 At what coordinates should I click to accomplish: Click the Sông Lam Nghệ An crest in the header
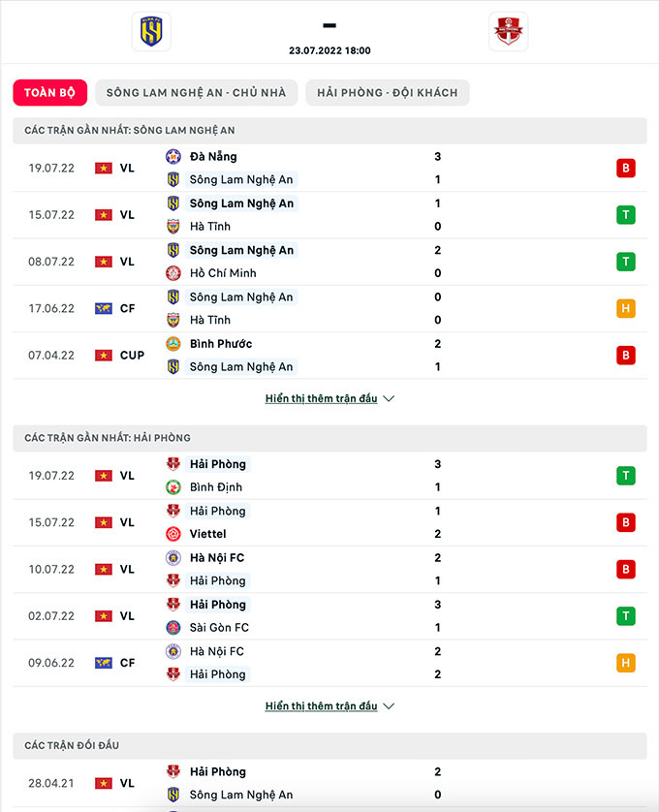tap(151, 32)
